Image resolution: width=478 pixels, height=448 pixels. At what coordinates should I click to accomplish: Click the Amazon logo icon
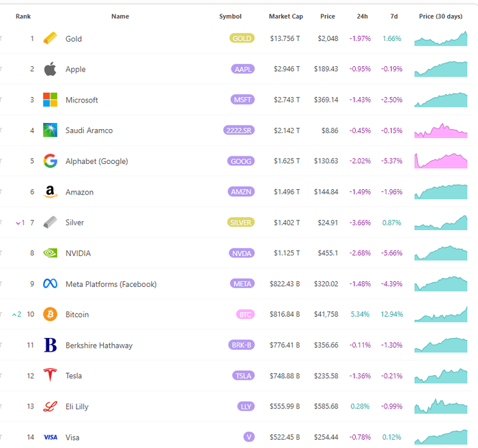[50, 192]
